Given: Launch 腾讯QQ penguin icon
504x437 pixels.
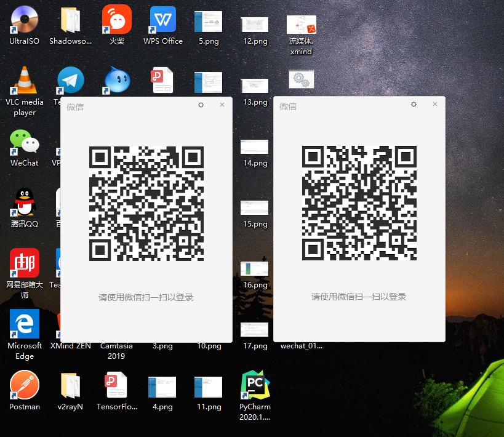Looking at the screenshot, I should pyautogui.click(x=25, y=202).
